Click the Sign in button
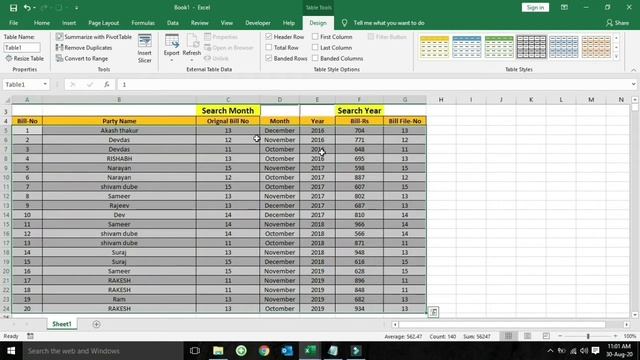The image size is (640, 360). point(535,7)
